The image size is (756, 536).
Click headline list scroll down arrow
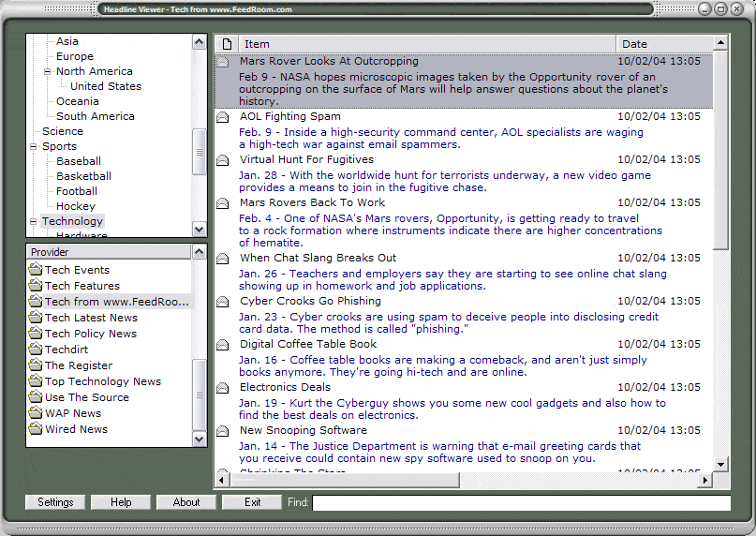tap(720, 465)
